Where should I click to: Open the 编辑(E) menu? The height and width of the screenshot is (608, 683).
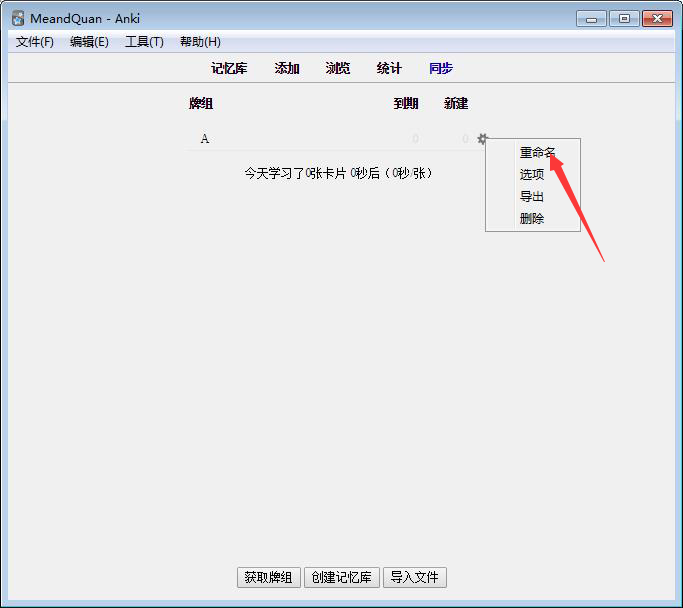89,42
